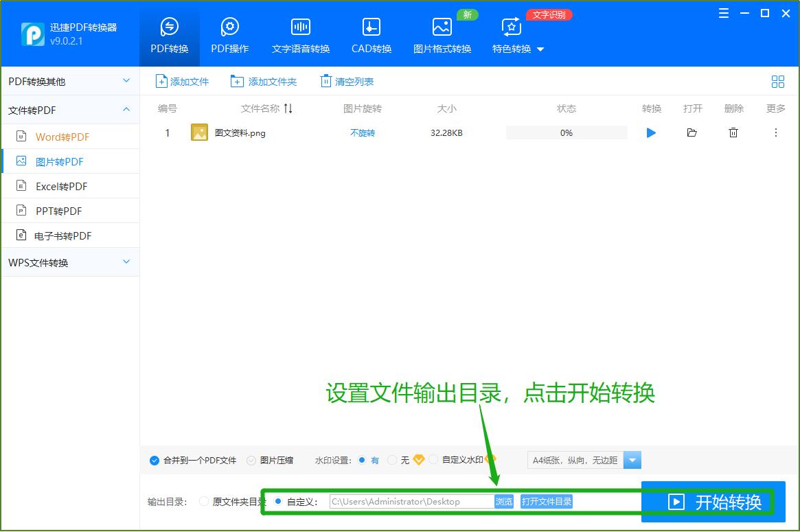
Task: Choose 原文件夹目录 as output directory
Action: [204, 501]
